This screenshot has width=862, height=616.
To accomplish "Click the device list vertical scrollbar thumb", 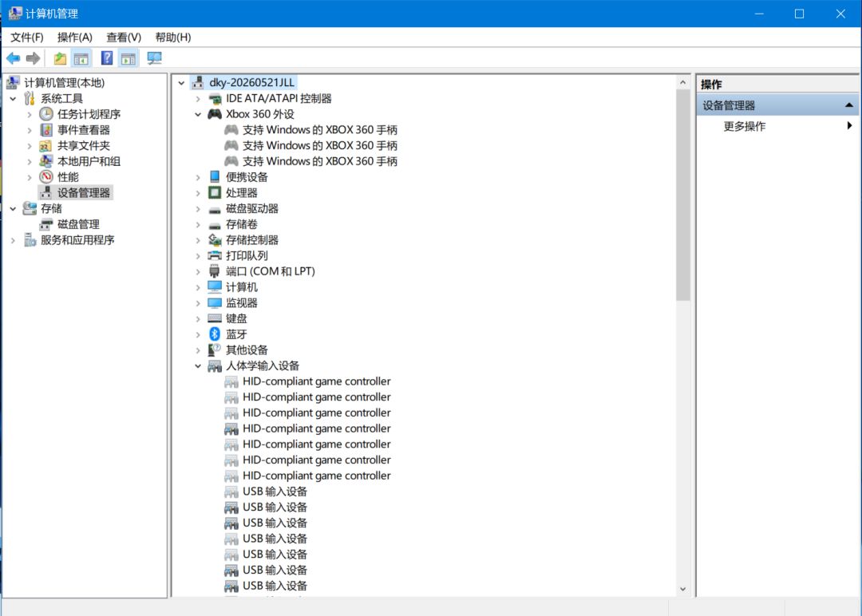I will pyautogui.click(x=682, y=195).
